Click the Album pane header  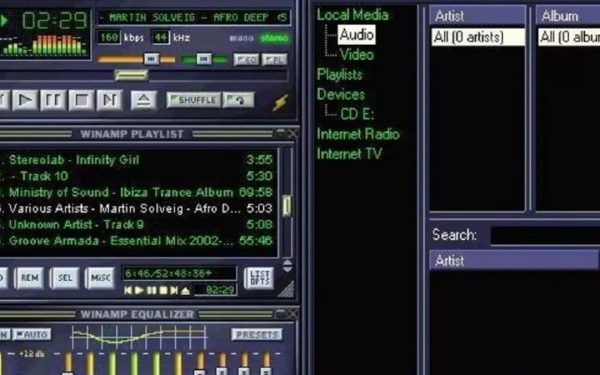pyautogui.click(x=568, y=16)
